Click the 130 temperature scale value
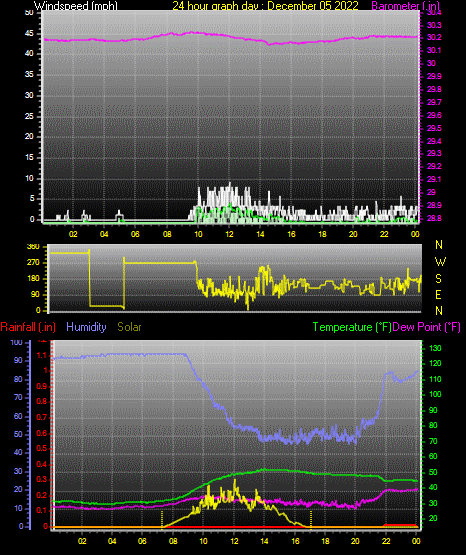The image size is (466, 555). pyautogui.click(x=435, y=348)
